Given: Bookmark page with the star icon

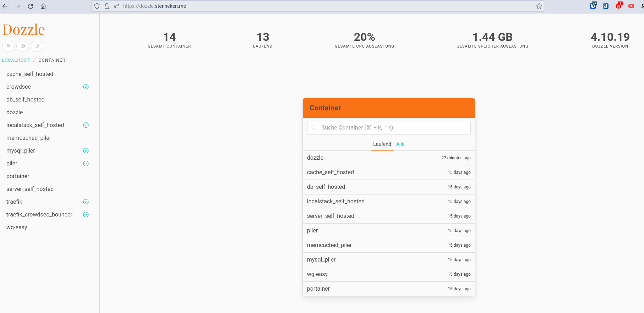Looking at the screenshot, I should pos(539,6).
